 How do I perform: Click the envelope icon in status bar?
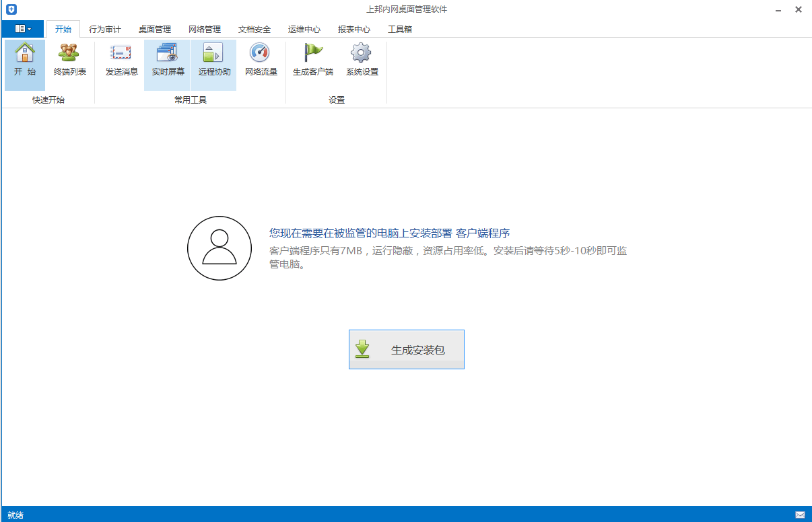click(800, 515)
